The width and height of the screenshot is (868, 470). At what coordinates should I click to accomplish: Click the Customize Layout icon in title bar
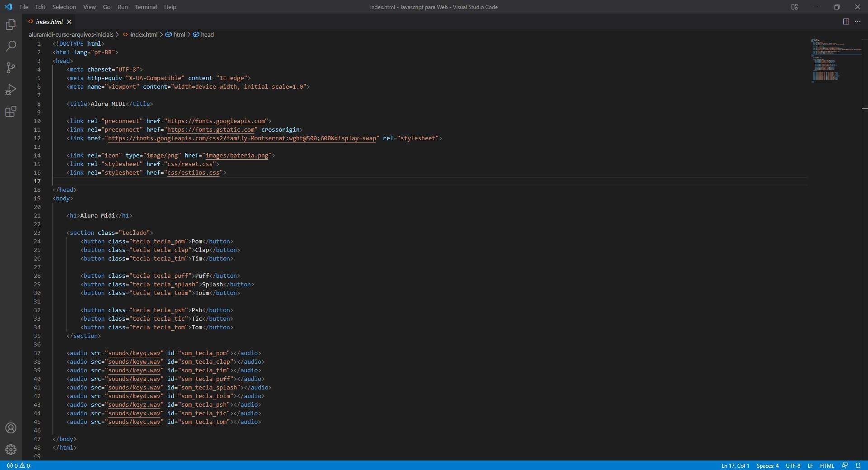(794, 7)
